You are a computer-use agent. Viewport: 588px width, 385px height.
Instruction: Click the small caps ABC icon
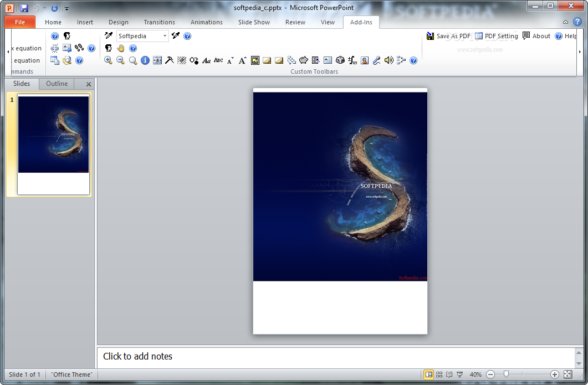pyautogui.click(x=218, y=60)
